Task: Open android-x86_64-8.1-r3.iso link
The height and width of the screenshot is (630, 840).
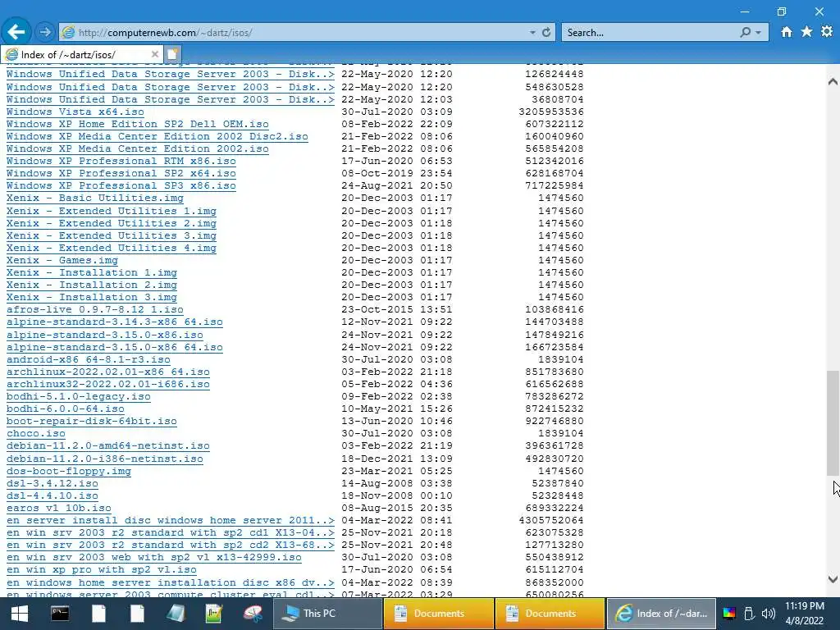Action: (x=89, y=359)
